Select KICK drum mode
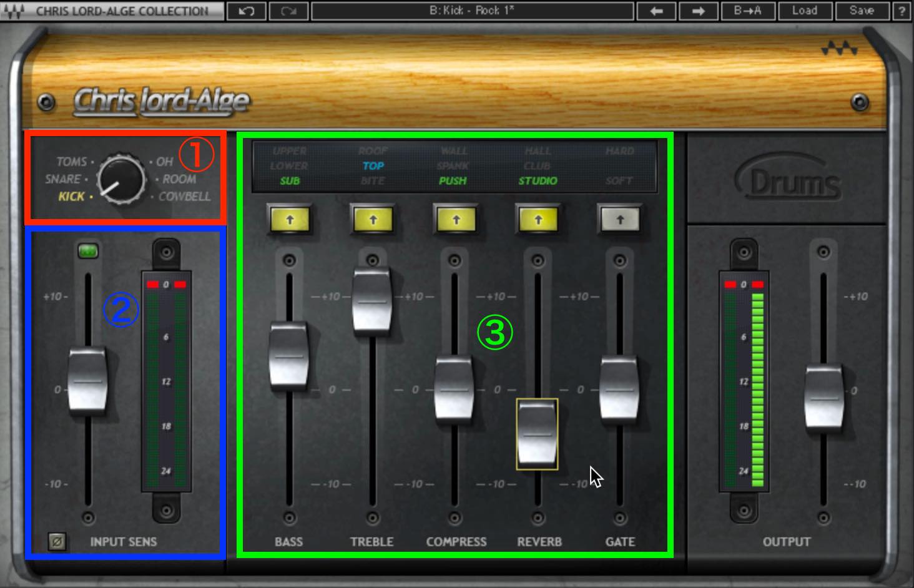The height and width of the screenshot is (588, 914). click(x=71, y=197)
